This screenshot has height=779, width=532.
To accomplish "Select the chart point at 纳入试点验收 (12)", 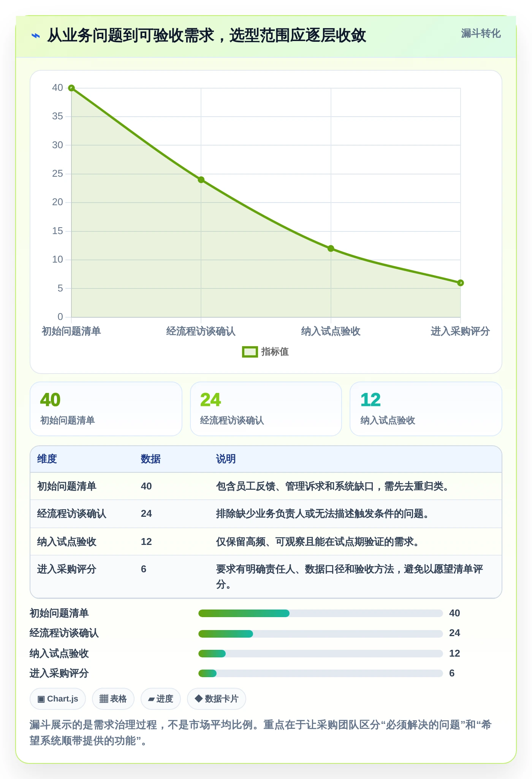I will click(331, 249).
